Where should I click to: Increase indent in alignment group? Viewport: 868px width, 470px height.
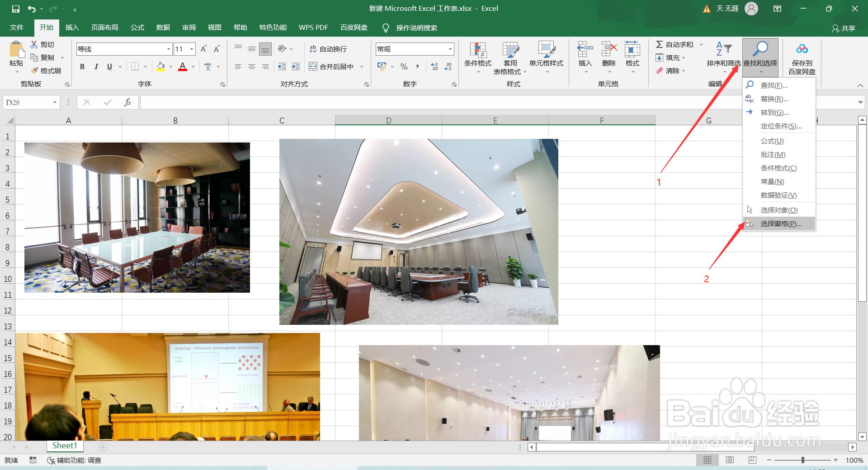(296, 66)
